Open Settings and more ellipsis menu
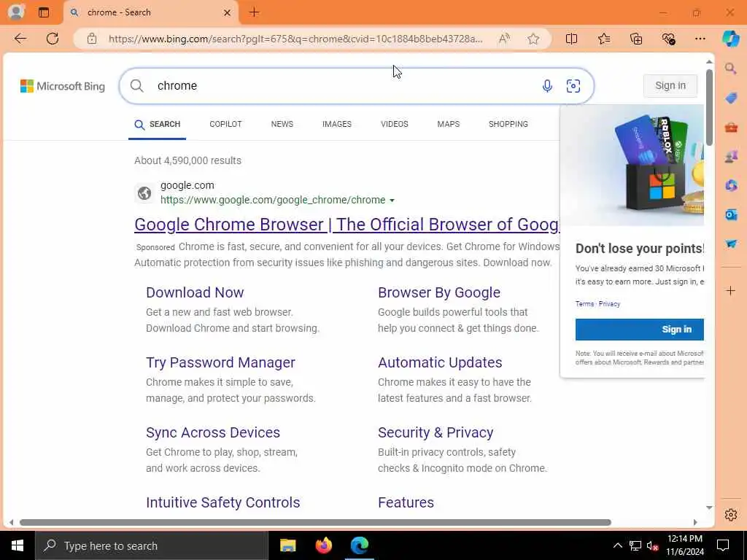 (x=700, y=39)
